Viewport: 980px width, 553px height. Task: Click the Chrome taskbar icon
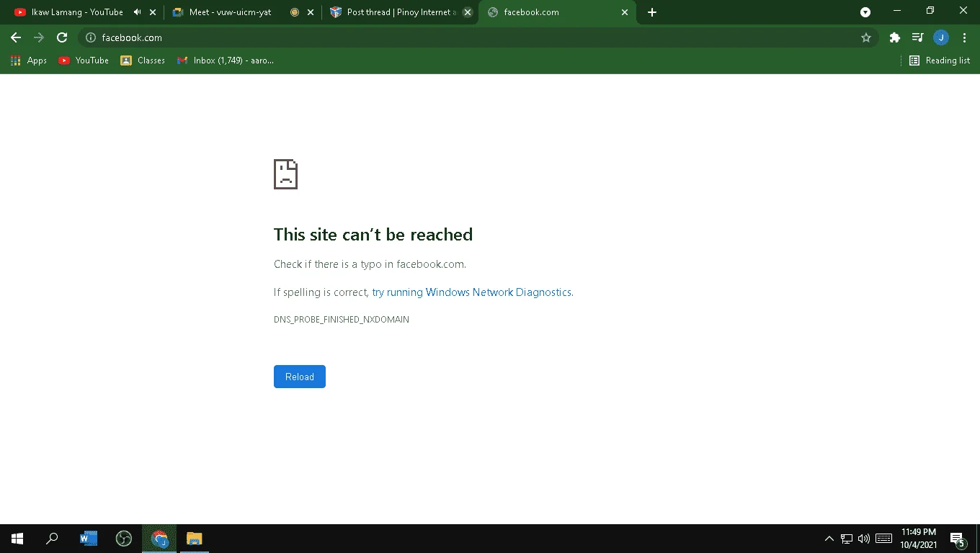pos(159,538)
